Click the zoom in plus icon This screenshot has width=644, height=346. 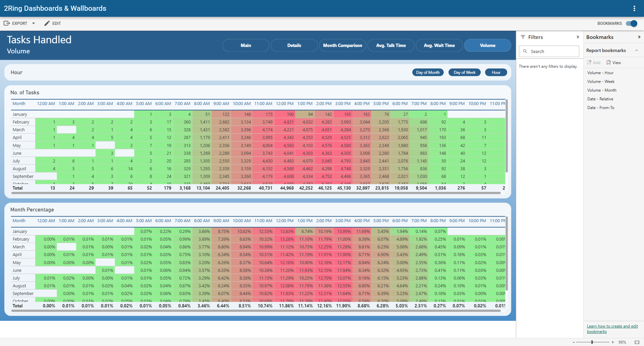coord(613,342)
